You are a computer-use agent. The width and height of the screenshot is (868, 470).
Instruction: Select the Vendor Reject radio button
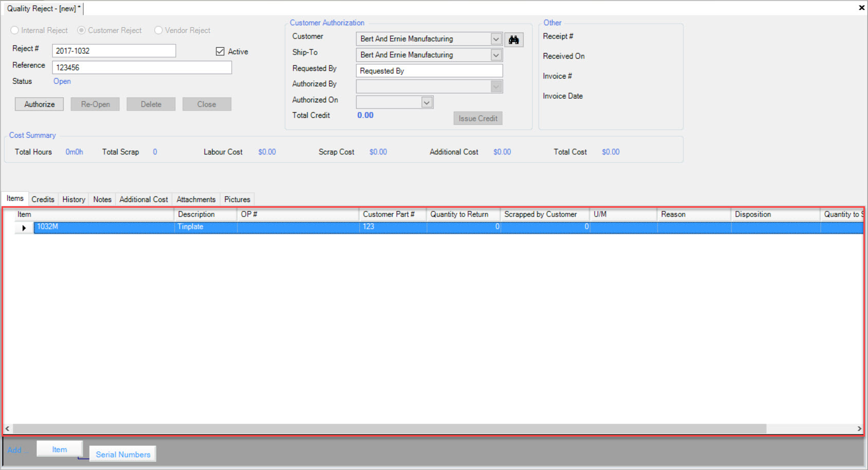pos(158,30)
